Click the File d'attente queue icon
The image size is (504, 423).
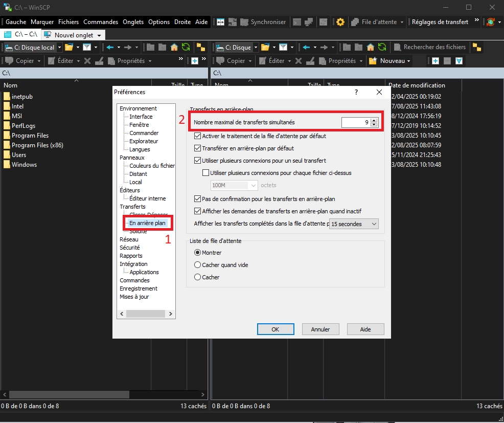(355, 22)
